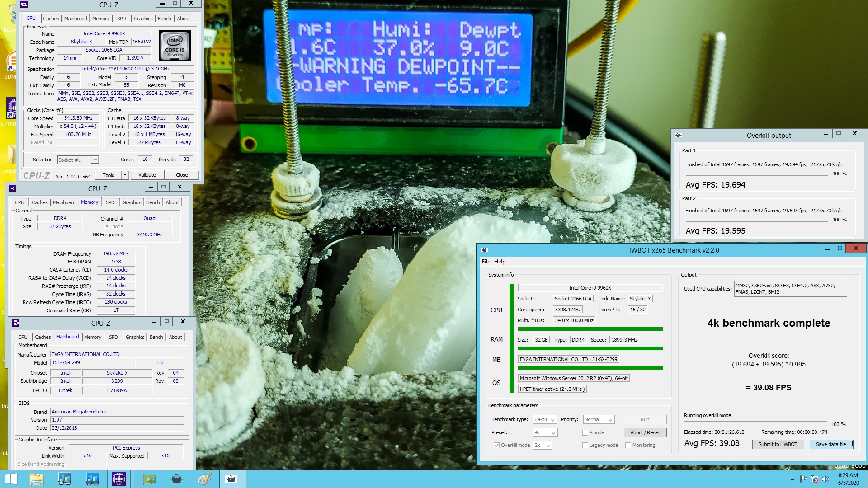This screenshot has height=488, width=868.
Task: Click the HWBOT x265 Benchmark title icon
Action: 484,250
